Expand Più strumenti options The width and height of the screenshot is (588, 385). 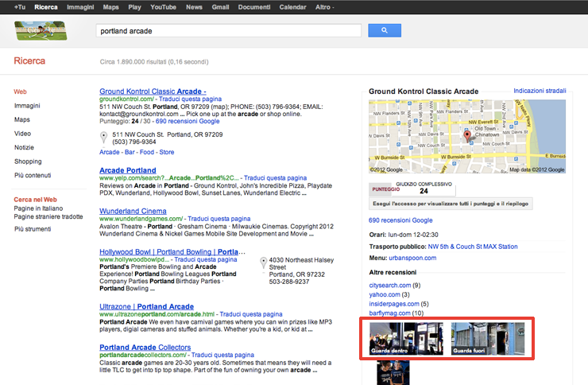(x=33, y=229)
